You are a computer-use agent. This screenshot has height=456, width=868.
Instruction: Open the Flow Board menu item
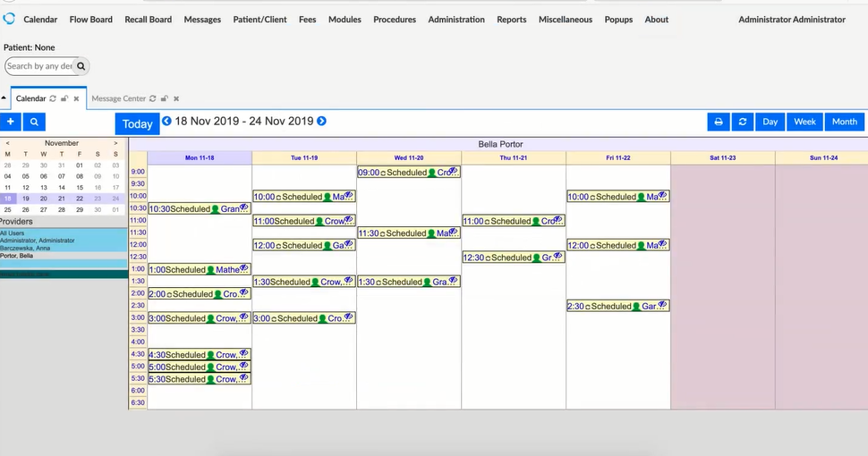point(90,20)
